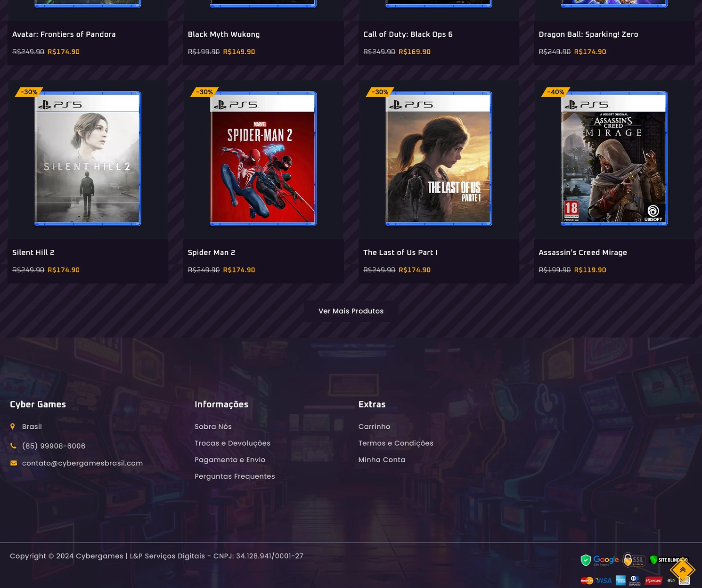The width and height of the screenshot is (702, 588).
Task: Click the Cyber Games footer heading
Action: coord(38,404)
